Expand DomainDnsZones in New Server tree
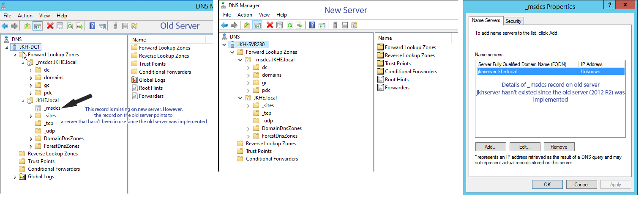644x202 pixels. click(248, 128)
